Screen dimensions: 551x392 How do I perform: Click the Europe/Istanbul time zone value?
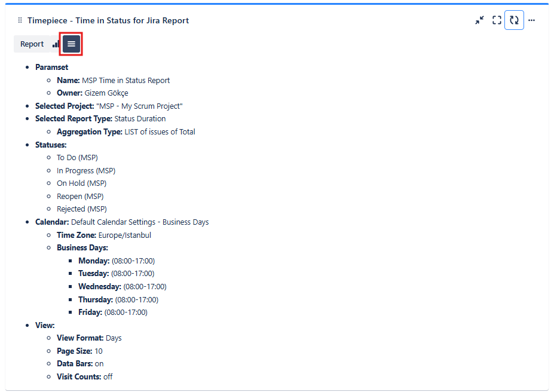pos(124,235)
